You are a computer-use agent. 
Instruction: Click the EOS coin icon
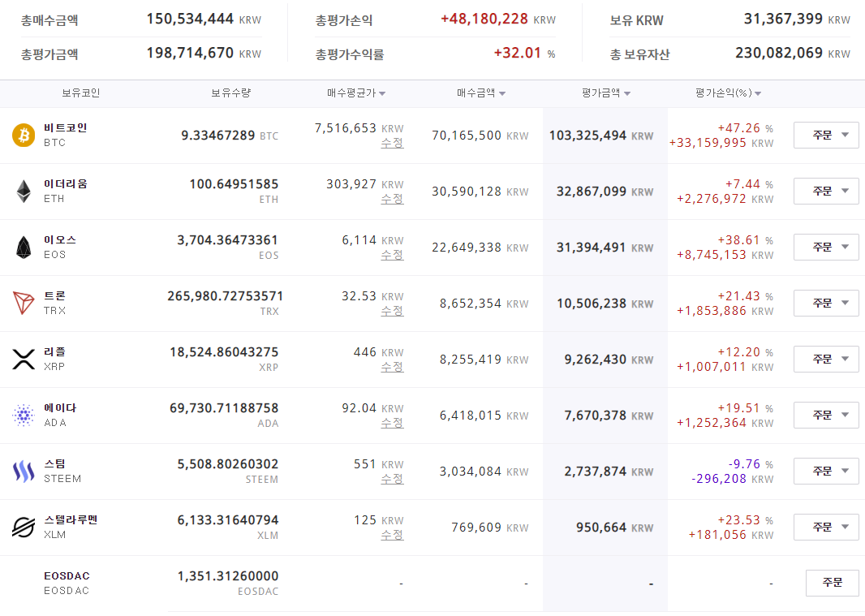[24, 247]
